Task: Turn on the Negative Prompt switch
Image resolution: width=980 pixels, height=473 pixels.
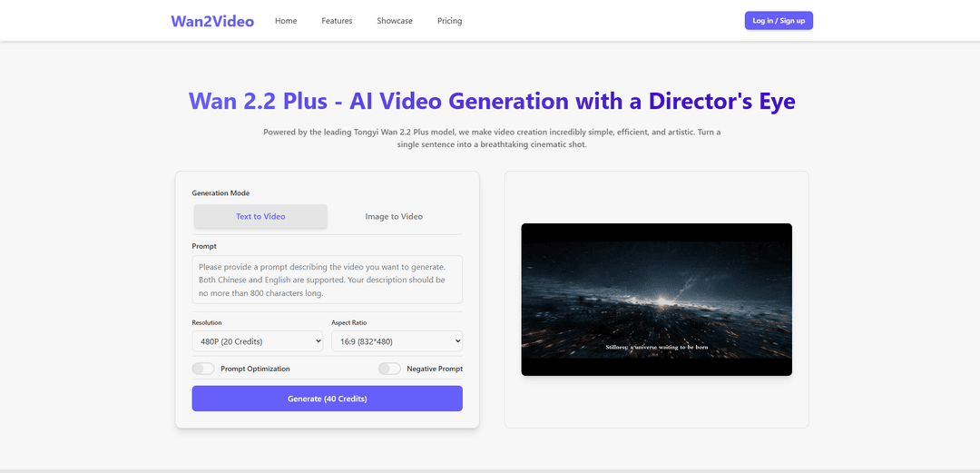Action: pyautogui.click(x=389, y=369)
